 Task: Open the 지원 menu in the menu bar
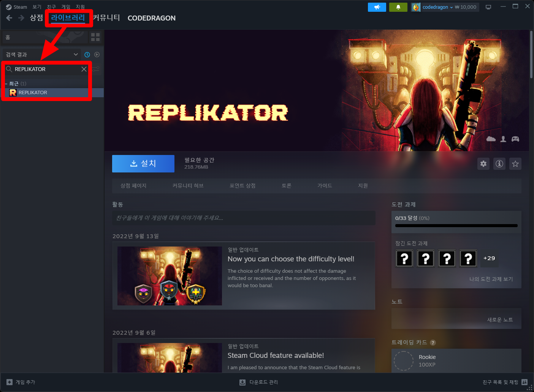coord(80,7)
